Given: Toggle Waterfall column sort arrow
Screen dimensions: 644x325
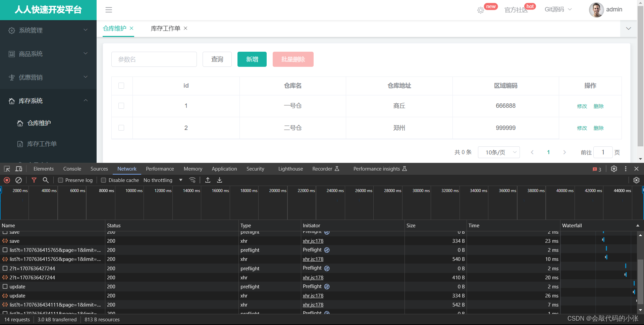Looking at the screenshot, I should coord(638,226).
